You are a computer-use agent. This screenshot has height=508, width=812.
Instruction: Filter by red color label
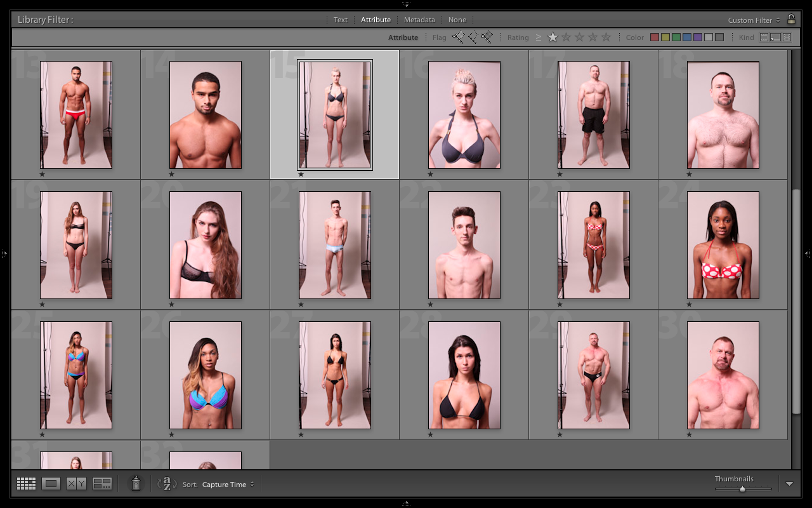(x=655, y=37)
